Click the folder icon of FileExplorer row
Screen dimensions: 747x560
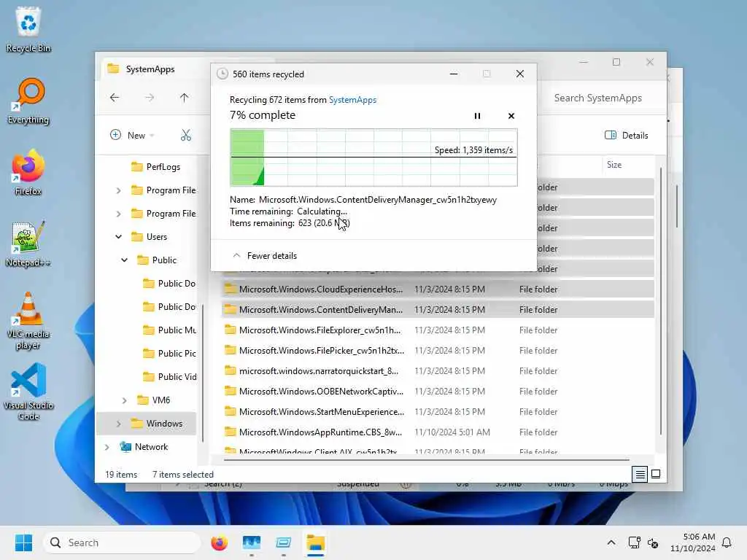pos(231,330)
